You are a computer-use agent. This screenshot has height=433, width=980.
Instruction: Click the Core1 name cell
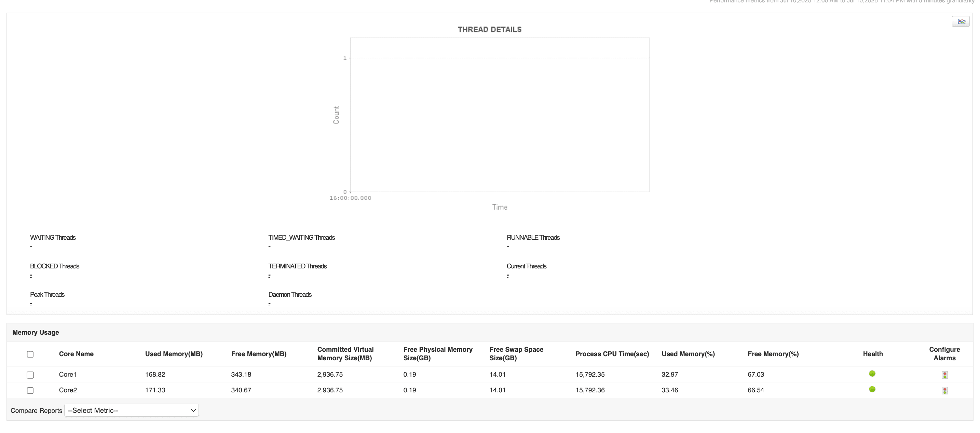pos(68,375)
